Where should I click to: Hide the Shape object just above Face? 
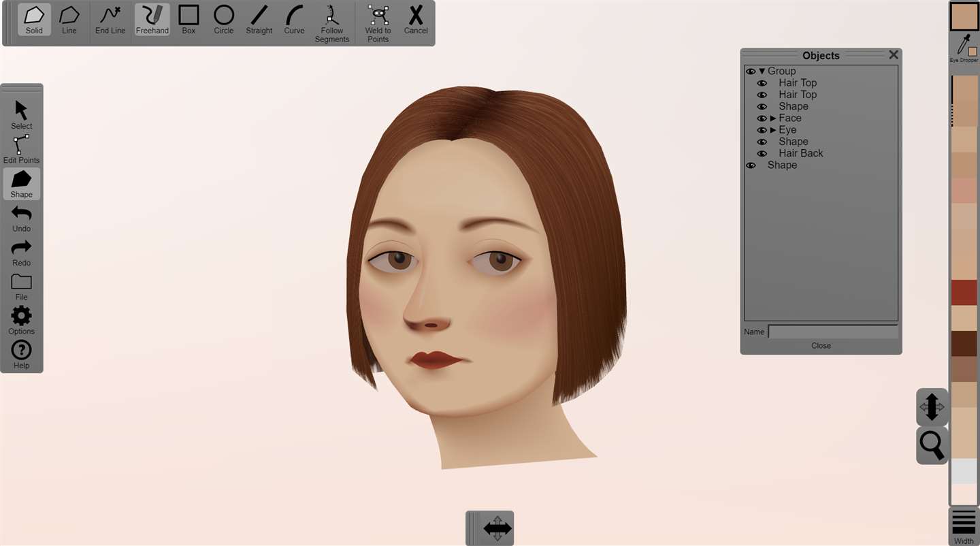762,107
